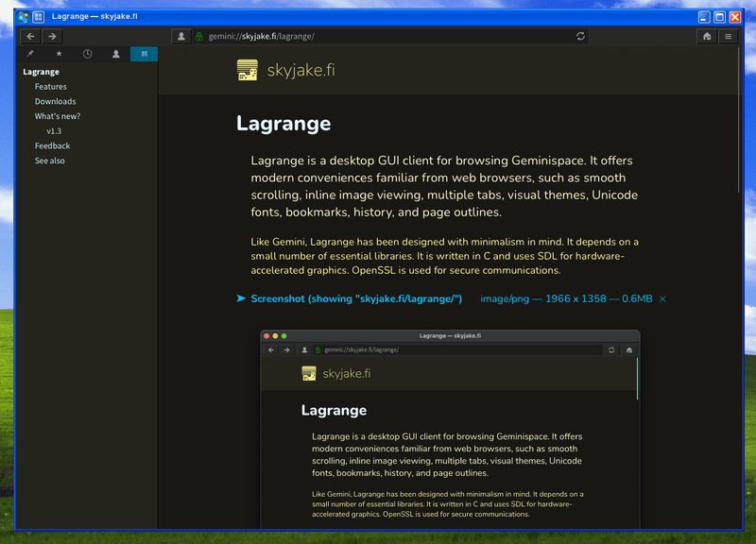Jump to Features in the outline

[51, 87]
